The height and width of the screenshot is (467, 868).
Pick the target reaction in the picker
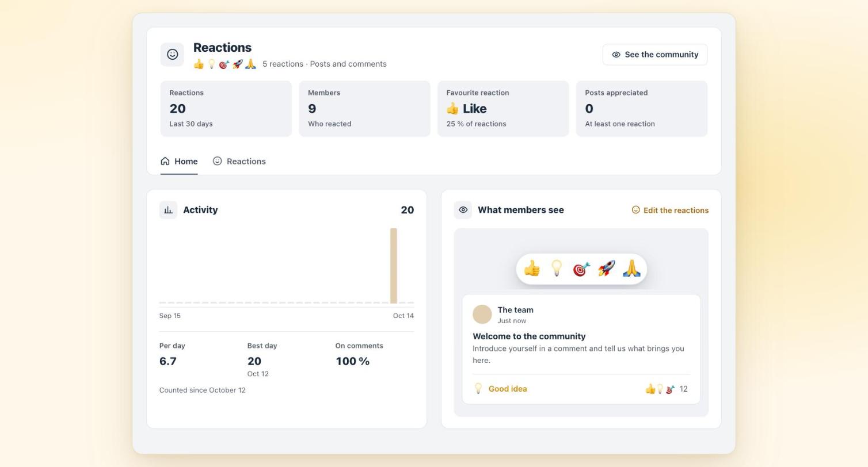581,269
